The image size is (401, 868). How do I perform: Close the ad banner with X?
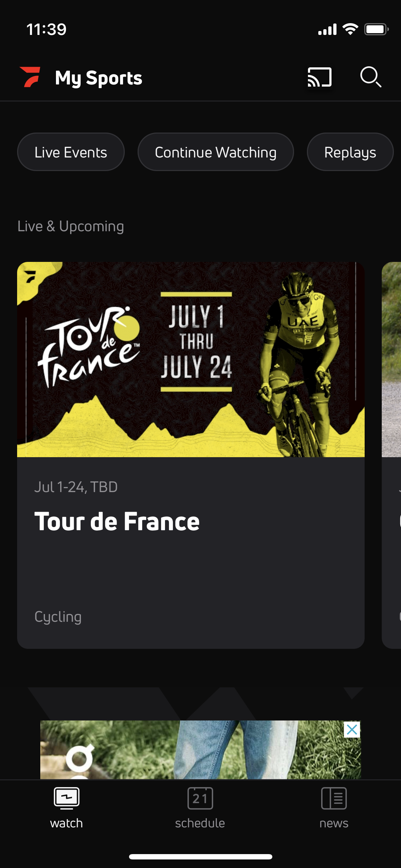[x=352, y=730]
